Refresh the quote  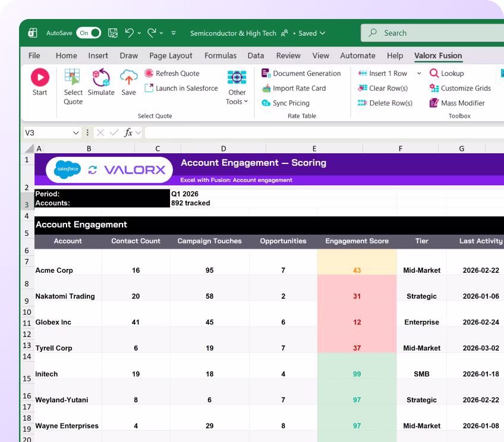click(172, 74)
